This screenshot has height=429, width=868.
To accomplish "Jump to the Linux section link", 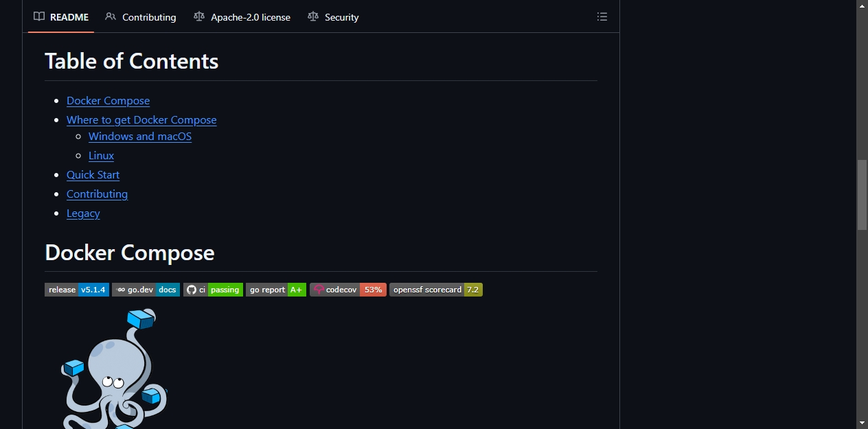I will [101, 156].
